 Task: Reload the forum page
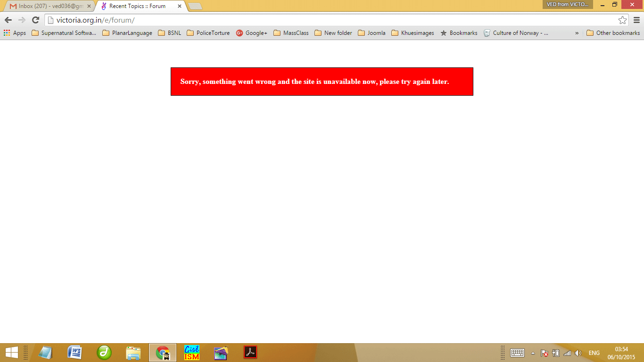(35, 20)
